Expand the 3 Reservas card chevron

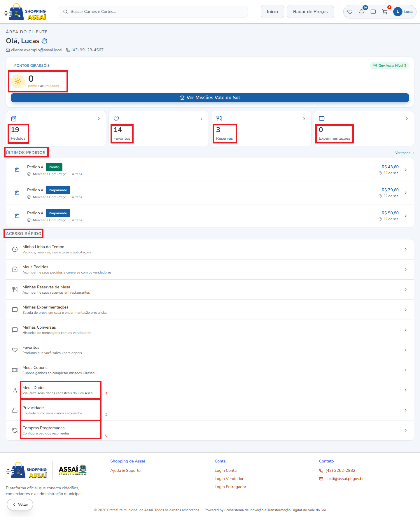(304, 119)
